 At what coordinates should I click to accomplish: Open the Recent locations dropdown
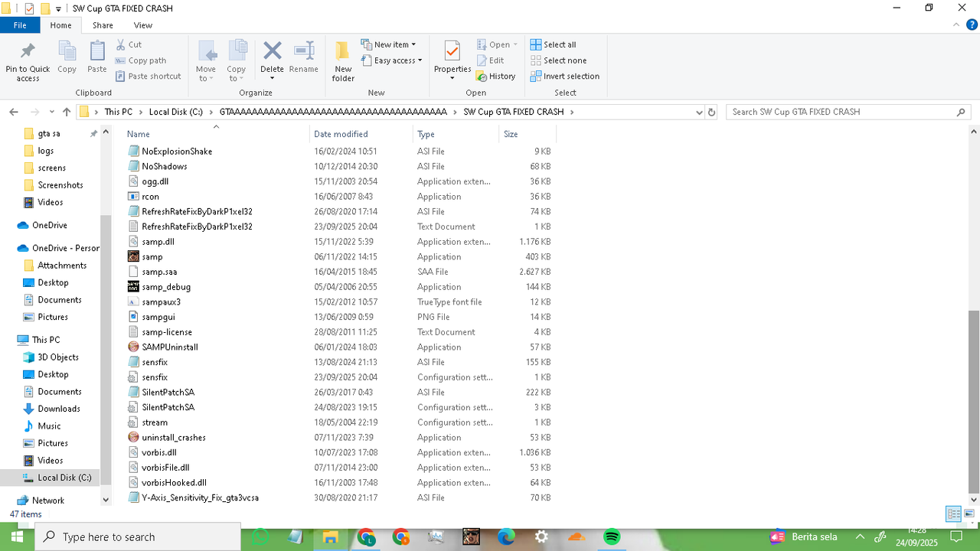(x=52, y=112)
